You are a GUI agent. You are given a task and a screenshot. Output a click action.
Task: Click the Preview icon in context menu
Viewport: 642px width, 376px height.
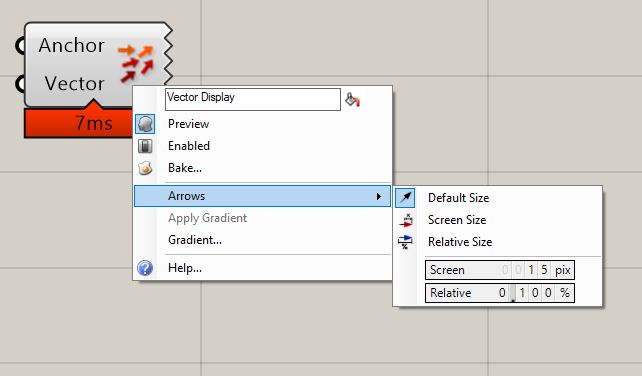[x=145, y=124]
